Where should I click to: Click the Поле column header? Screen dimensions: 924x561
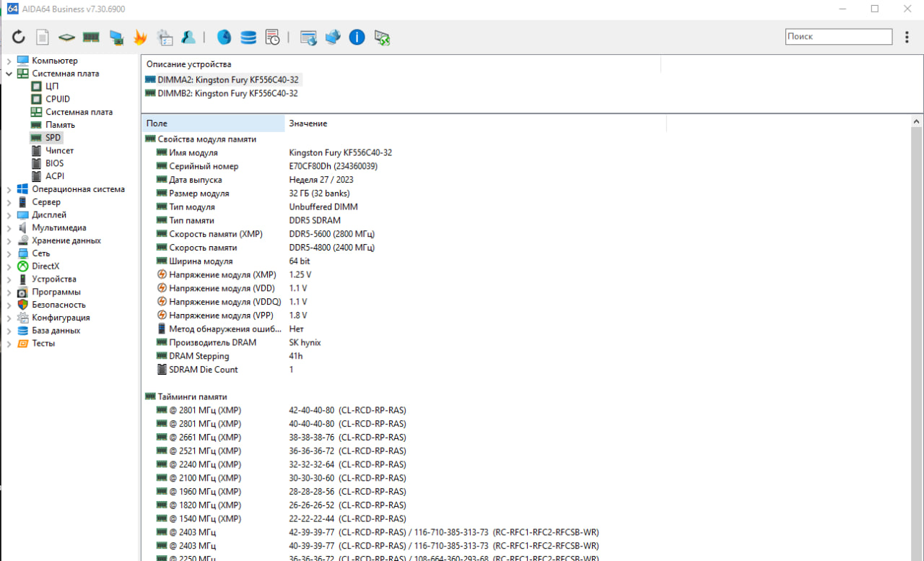213,123
